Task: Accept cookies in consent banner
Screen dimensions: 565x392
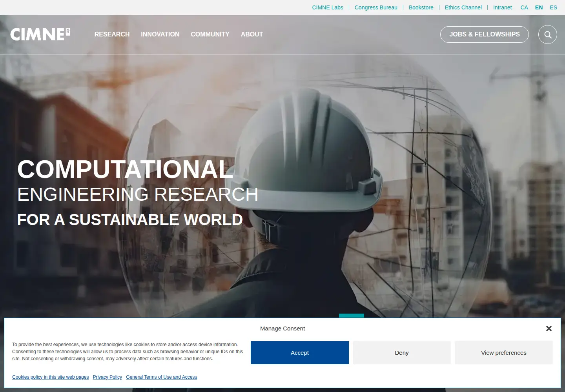Action: 300,353
